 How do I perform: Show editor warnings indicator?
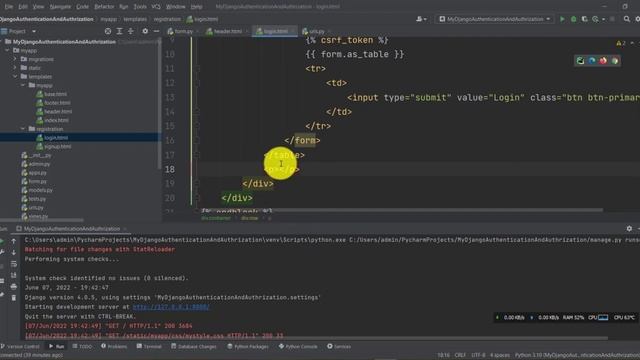point(620,43)
